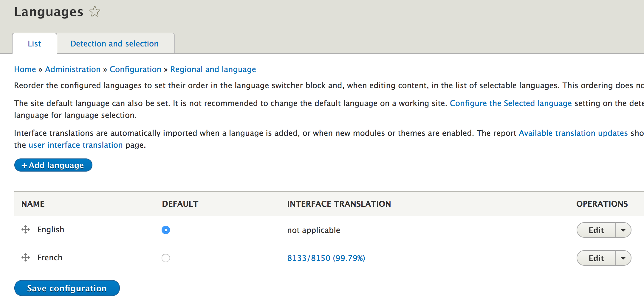Click the drag handle for French row
644x305 pixels.
tap(26, 258)
